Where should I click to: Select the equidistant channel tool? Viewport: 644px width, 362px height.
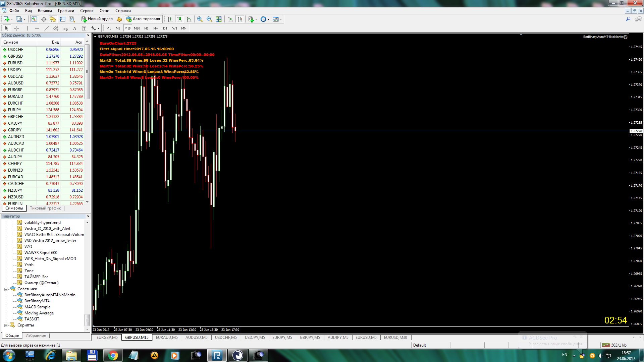[x=56, y=28]
